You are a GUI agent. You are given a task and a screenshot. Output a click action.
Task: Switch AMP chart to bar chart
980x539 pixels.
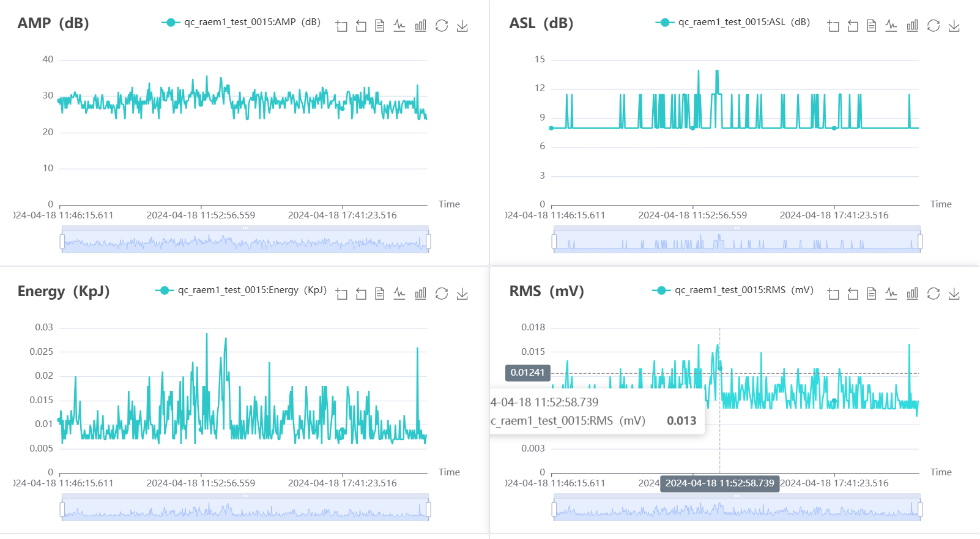(x=420, y=26)
